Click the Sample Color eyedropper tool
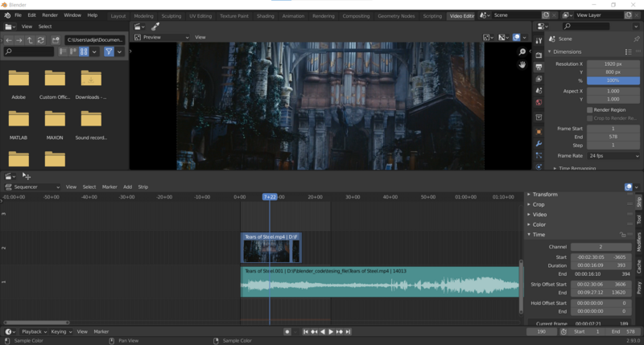This screenshot has height=345, width=644. coord(155,27)
